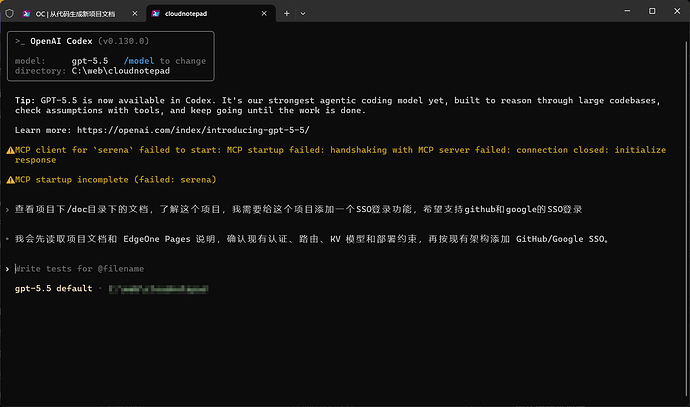Image resolution: width=690 pixels, height=407 pixels.
Task: Click the /model command text
Action: (139, 61)
